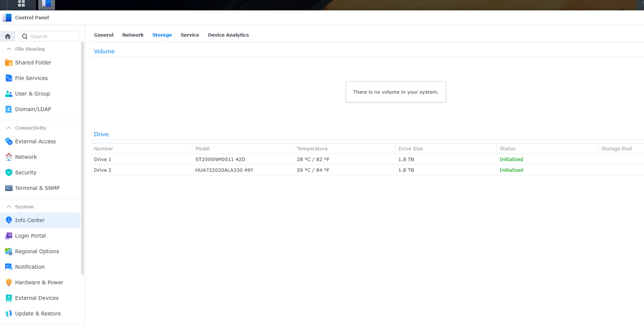
Task: Collapse the Connectivity section
Action: tap(8, 128)
